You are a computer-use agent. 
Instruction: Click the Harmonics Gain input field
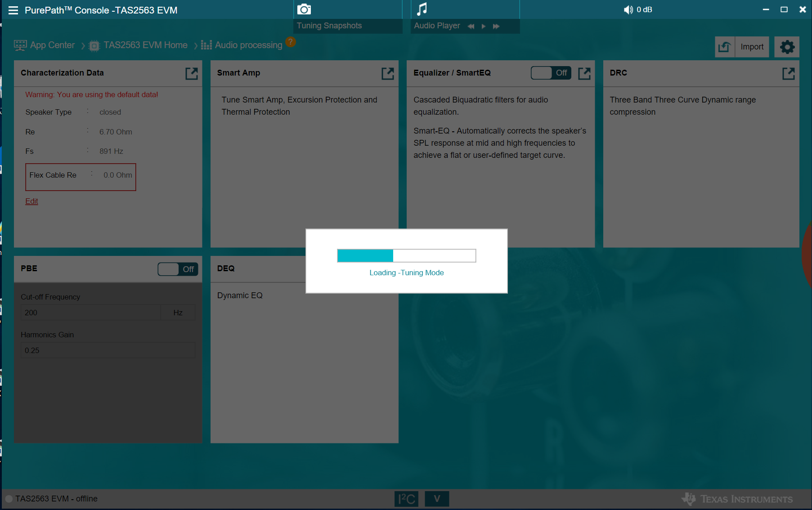click(x=108, y=350)
